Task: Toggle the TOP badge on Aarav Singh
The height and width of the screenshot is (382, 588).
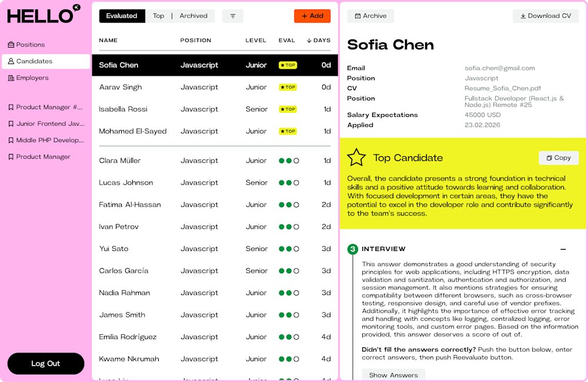Action: (x=288, y=87)
